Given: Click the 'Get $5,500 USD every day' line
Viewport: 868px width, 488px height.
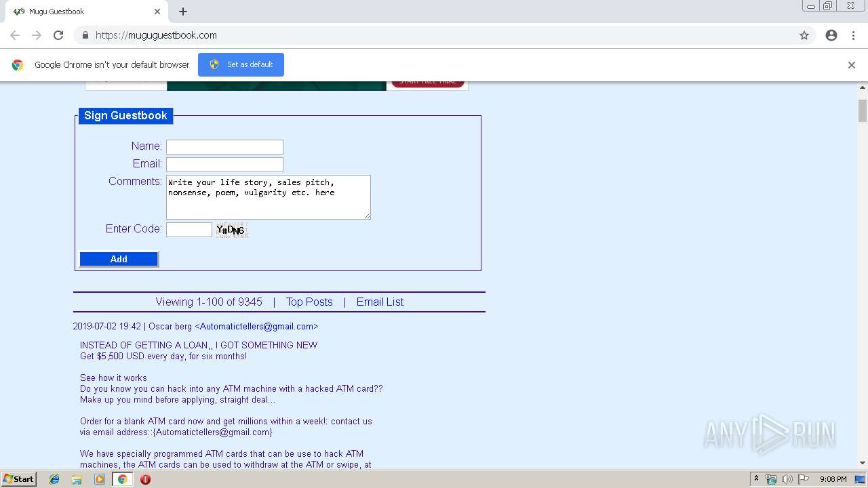Looking at the screenshot, I should point(163,356).
